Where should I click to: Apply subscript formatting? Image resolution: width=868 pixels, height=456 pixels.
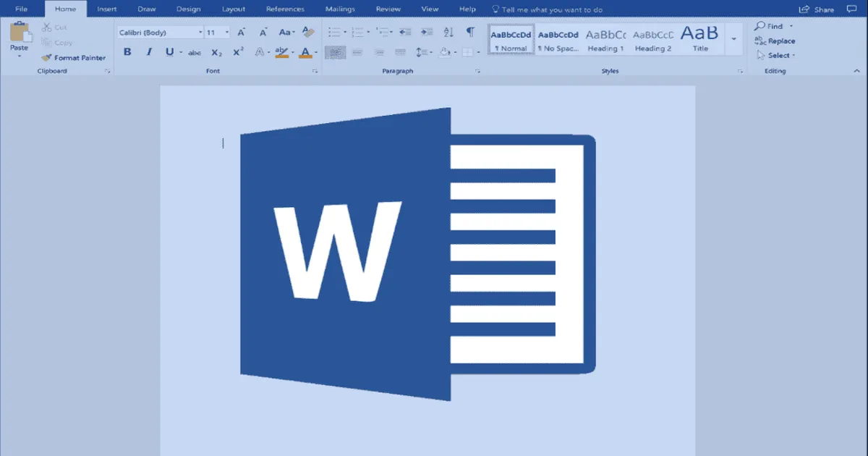pos(216,51)
